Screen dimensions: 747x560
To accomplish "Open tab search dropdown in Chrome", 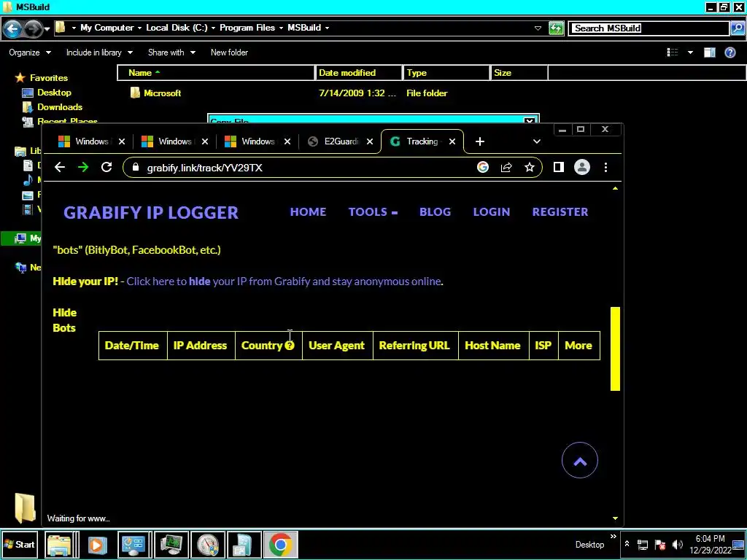I will pyautogui.click(x=536, y=141).
